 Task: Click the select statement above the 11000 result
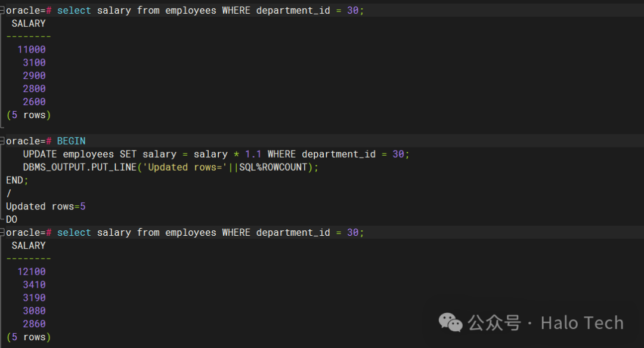(210, 10)
